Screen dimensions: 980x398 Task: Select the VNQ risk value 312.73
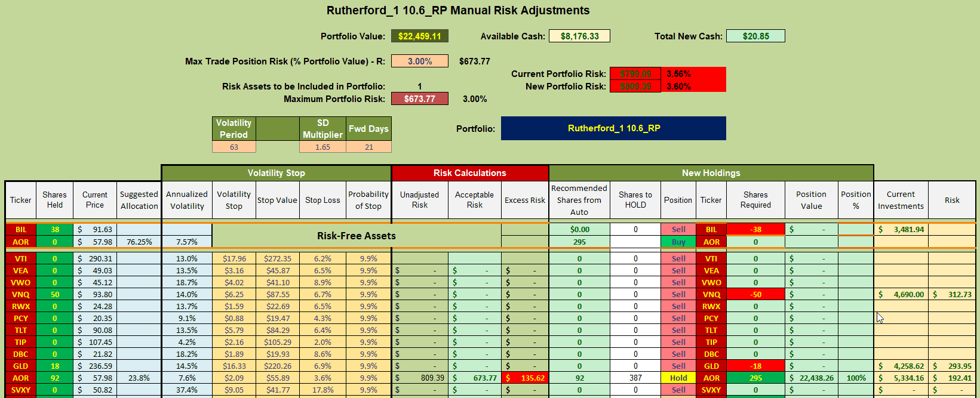coord(953,295)
